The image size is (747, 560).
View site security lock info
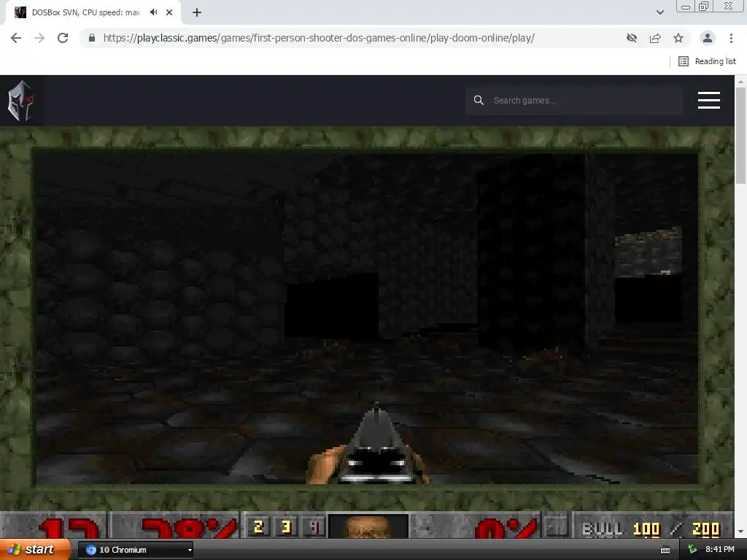[x=92, y=38]
